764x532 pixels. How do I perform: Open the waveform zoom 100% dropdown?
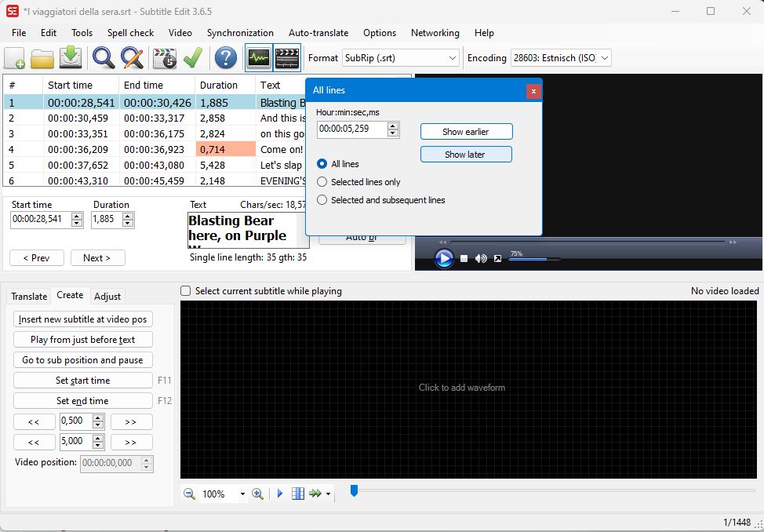coord(242,494)
